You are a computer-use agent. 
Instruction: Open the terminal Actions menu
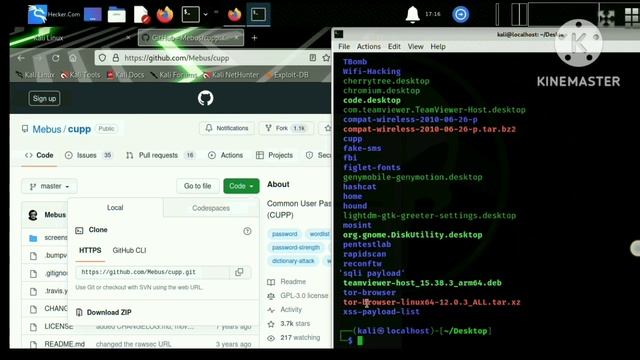[x=369, y=47]
